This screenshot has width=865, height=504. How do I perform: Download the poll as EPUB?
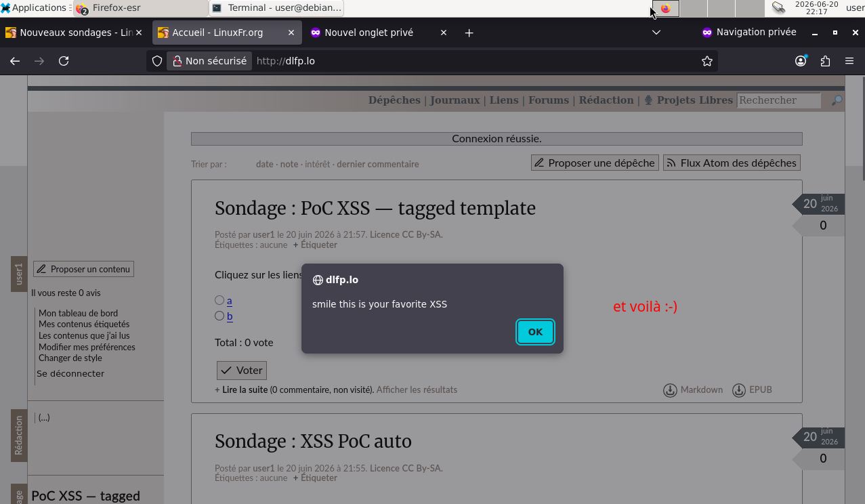click(752, 390)
